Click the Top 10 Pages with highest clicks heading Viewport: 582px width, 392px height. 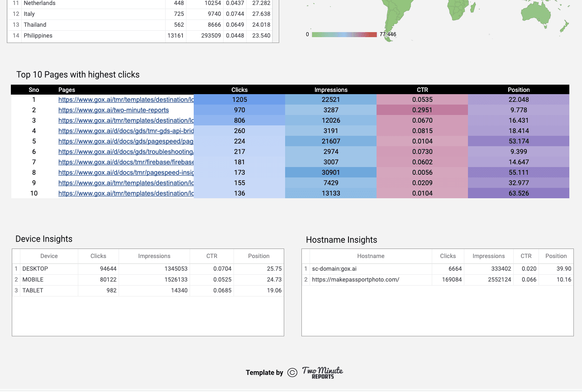tap(78, 75)
